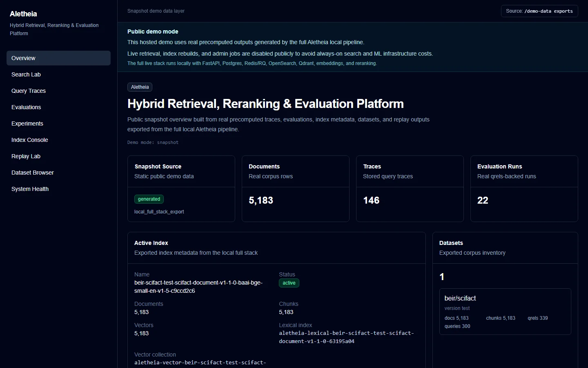Click the Public demo mode heading
588x368 pixels.
pos(153,31)
